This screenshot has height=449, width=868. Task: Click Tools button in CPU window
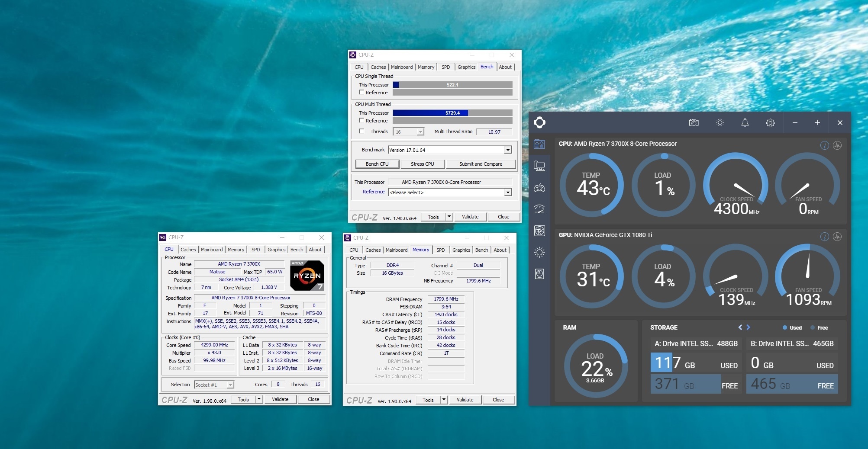point(243,399)
